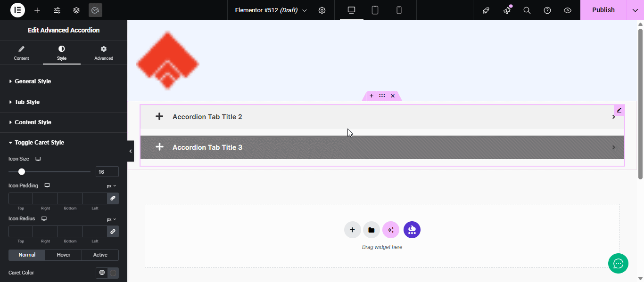Open page settings gear icon
The width and height of the screenshot is (644, 282).
tap(322, 10)
